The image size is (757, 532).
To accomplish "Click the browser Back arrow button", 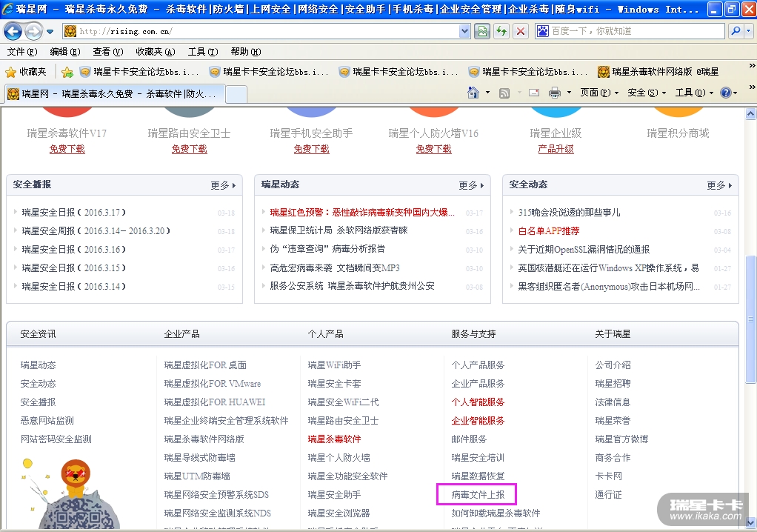I will [13, 31].
